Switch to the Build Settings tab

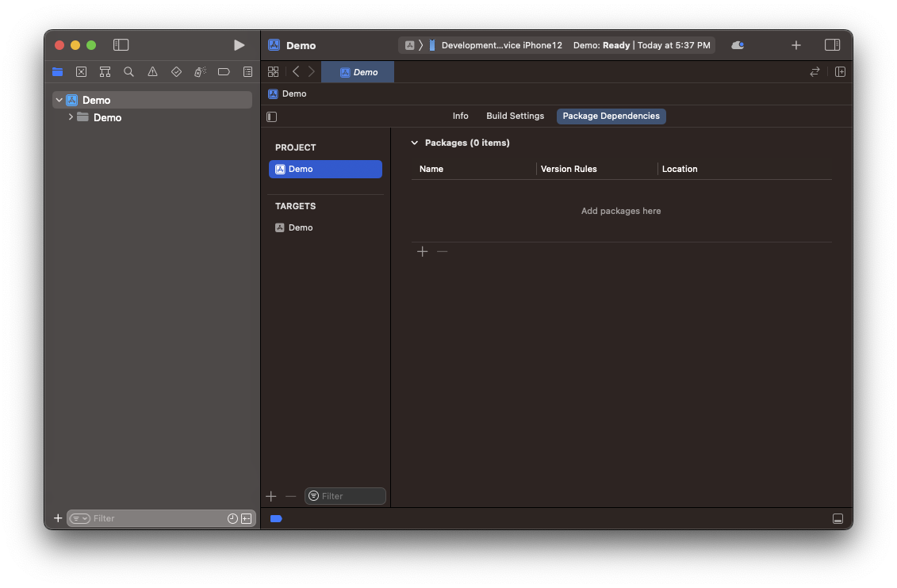pos(515,116)
